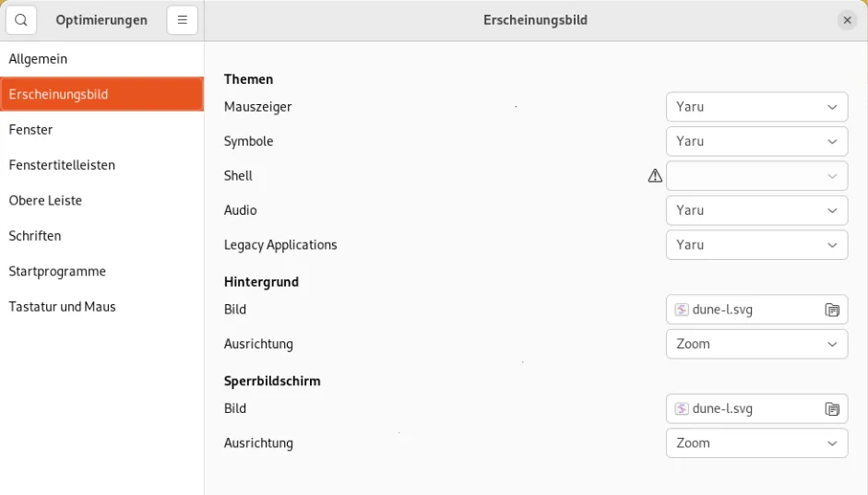Open the hamburger menu button
The image size is (868, 495).
tap(183, 20)
